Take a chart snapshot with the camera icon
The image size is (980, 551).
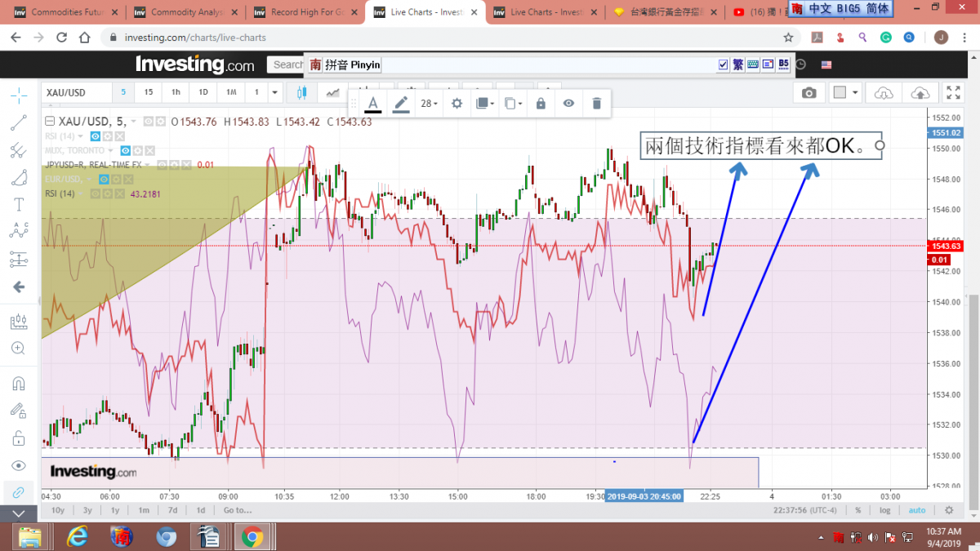(808, 93)
